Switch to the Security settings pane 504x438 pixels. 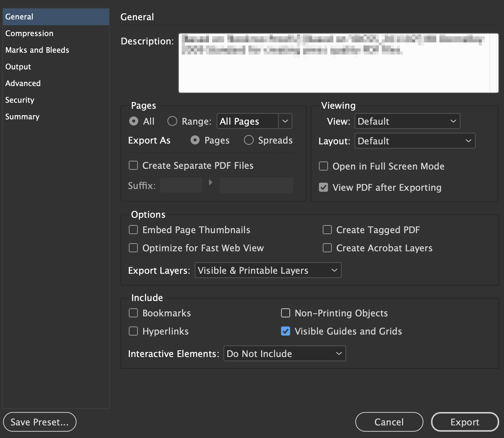19,100
